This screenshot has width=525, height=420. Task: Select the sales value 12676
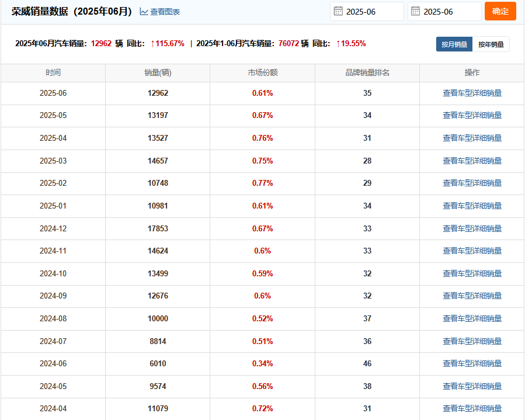[158, 296]
